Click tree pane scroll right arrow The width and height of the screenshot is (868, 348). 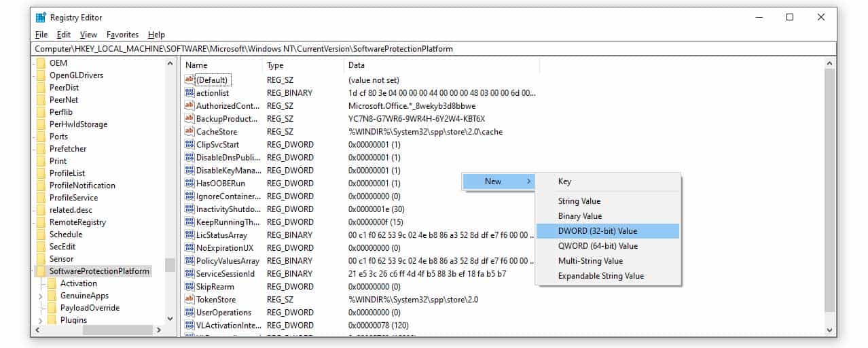tap(158, 330)
